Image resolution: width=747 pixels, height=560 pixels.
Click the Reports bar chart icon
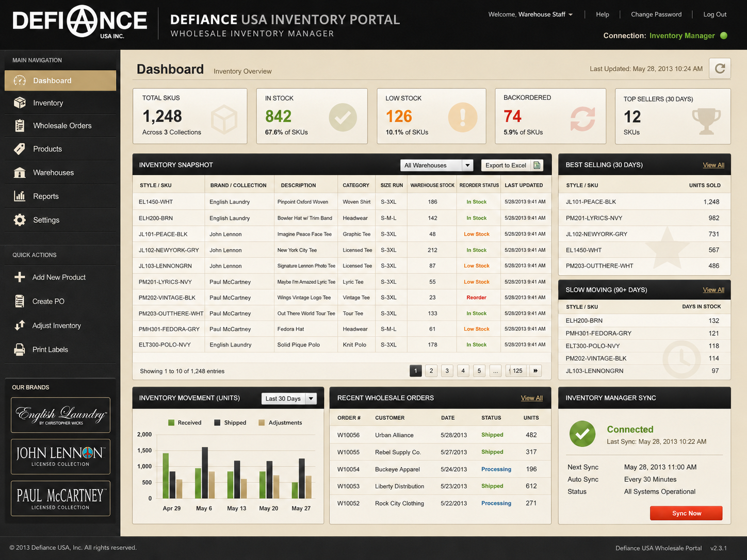(20, 196)
